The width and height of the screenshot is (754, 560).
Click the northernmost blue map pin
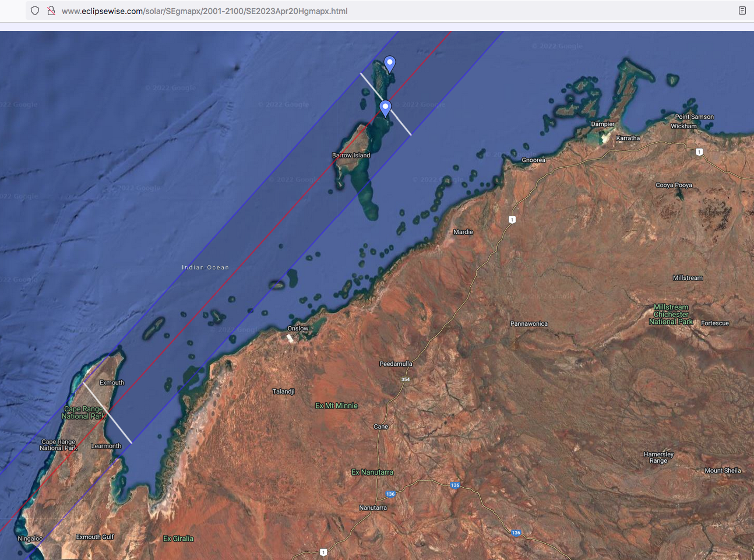point(390,63)
